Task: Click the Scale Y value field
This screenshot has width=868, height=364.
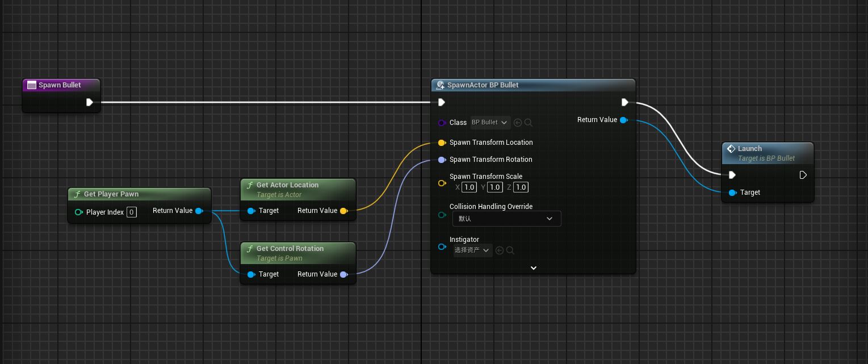Action: coord(495,187)
